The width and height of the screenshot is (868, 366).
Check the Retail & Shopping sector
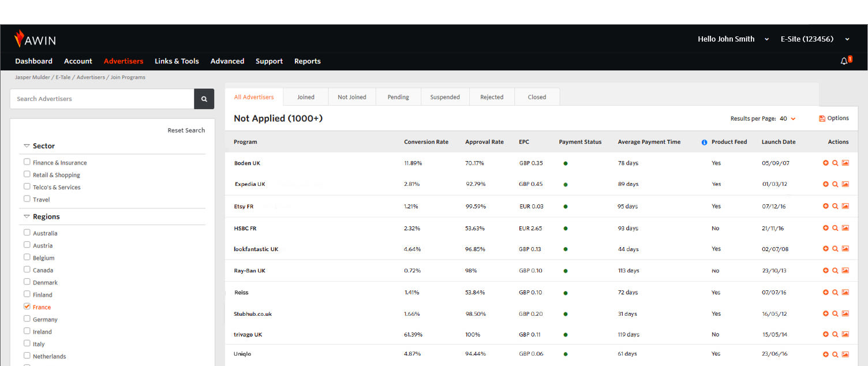click(x=27, y=174)
